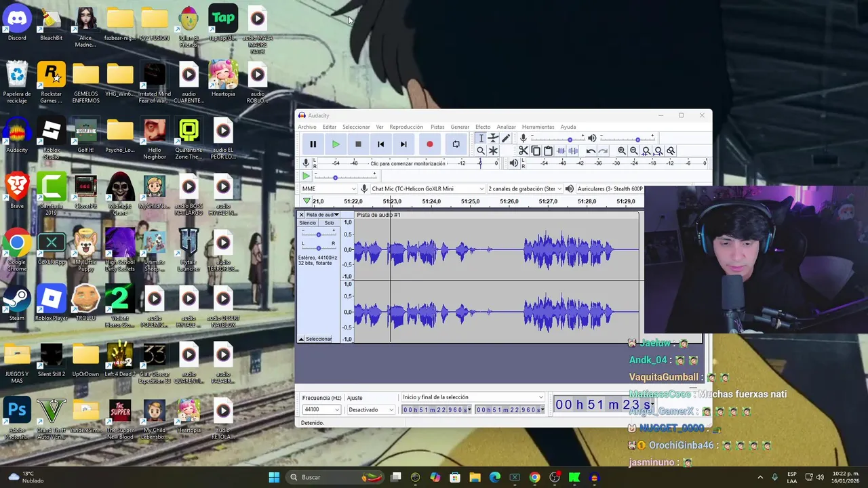Click the Redo arrow icon
This screenshot has height=488, width=868.
(x=603, y=150)
